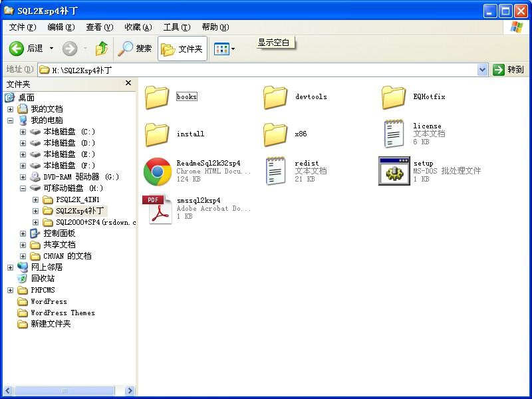
Task: Close the Folders side pane
Action: 128,84
